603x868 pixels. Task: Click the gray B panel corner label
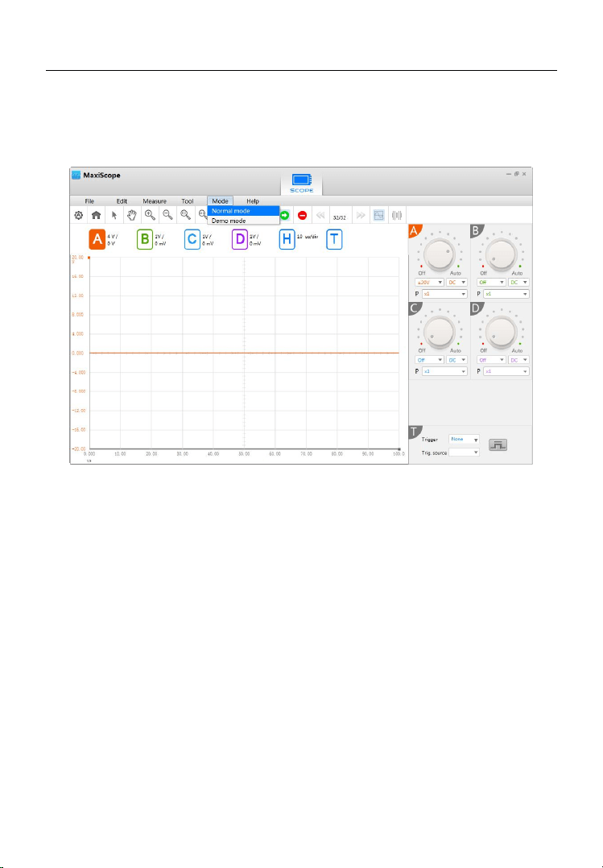[x=476, y=229]
